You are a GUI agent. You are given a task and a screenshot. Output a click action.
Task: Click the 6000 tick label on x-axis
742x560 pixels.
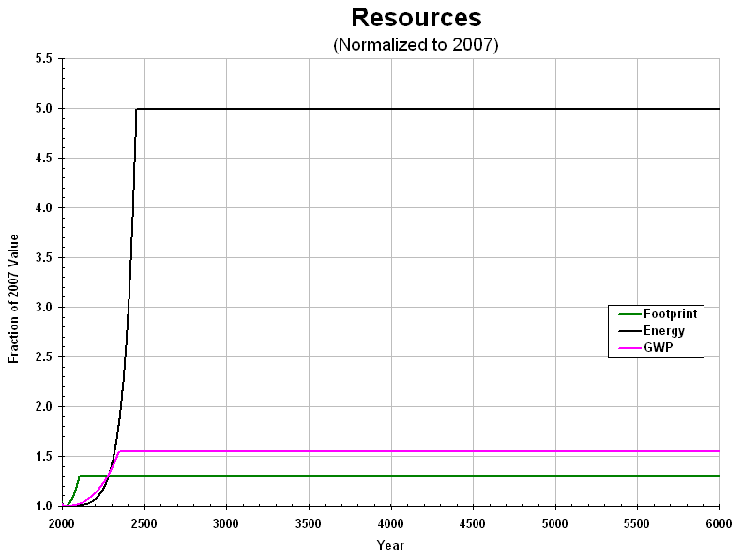719,523
